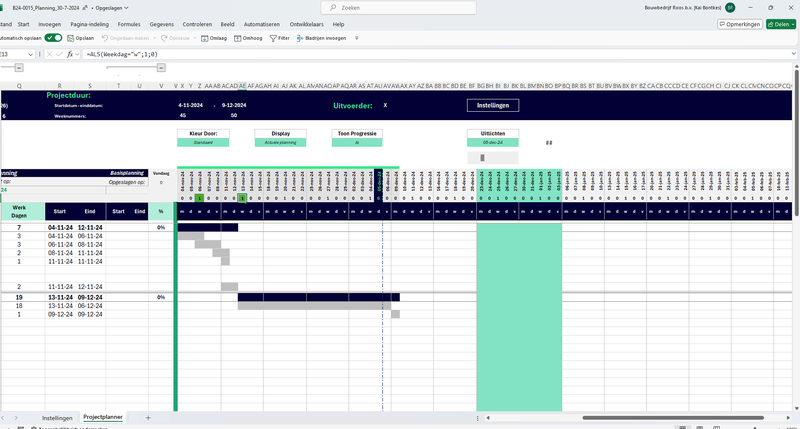This screenshot has width=800, height=429.
Task: Select cell with start date 13-11-24 in 19-day row
Action: click(x=60, y=297)
